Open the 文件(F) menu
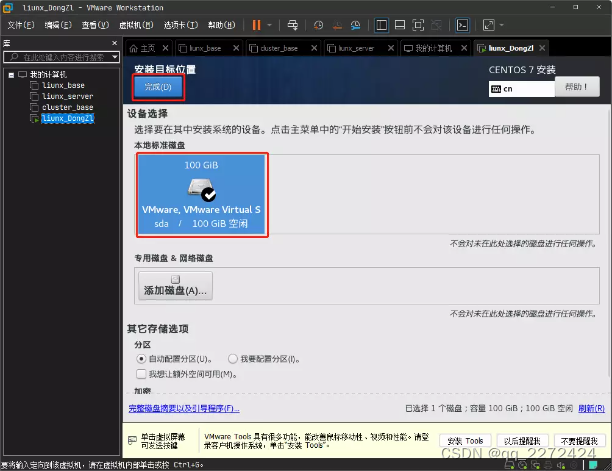The image size is (612, 471). coord(21,25)
